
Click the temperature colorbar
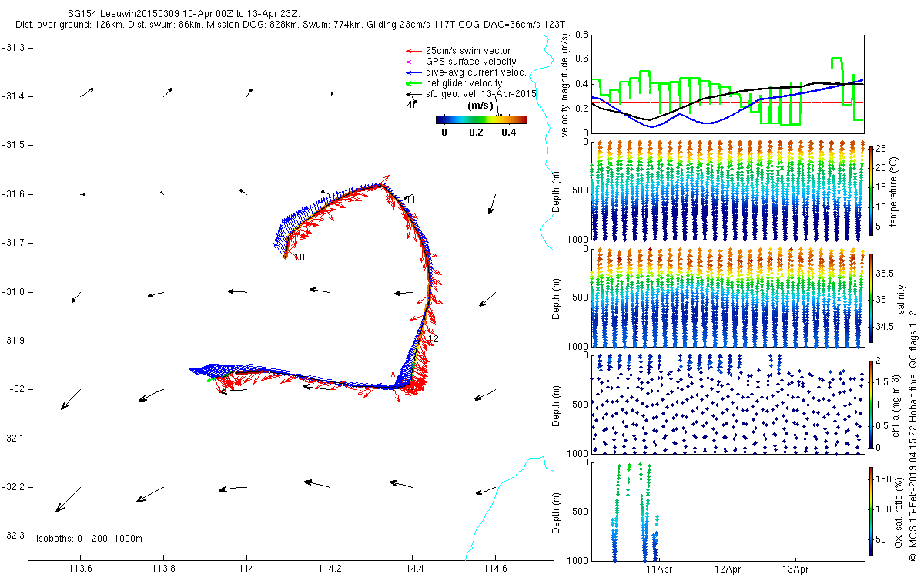point(871,189)
